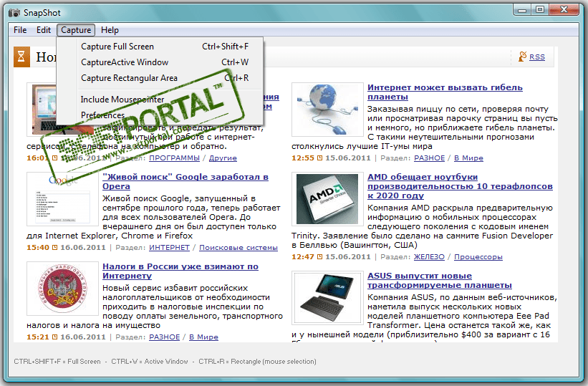Open the RSS link
Screen dimensions: 588x386
click(x=536, y=57)
